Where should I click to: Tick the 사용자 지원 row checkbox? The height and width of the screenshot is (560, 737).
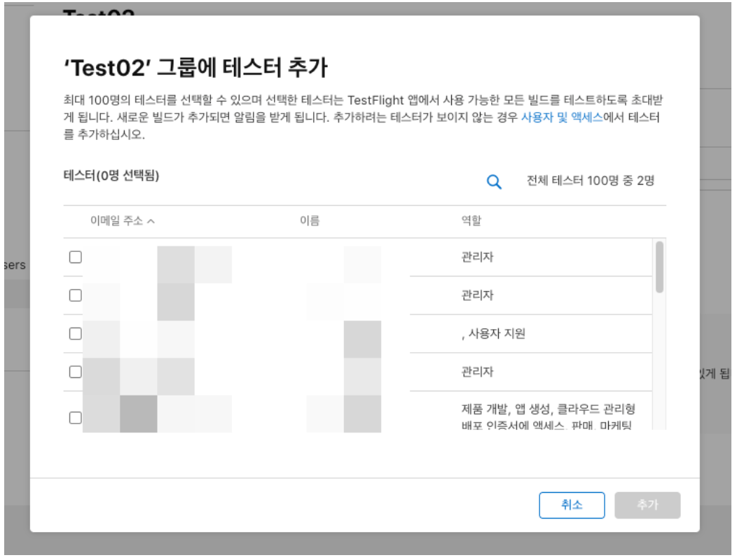(x=75, y=334)
